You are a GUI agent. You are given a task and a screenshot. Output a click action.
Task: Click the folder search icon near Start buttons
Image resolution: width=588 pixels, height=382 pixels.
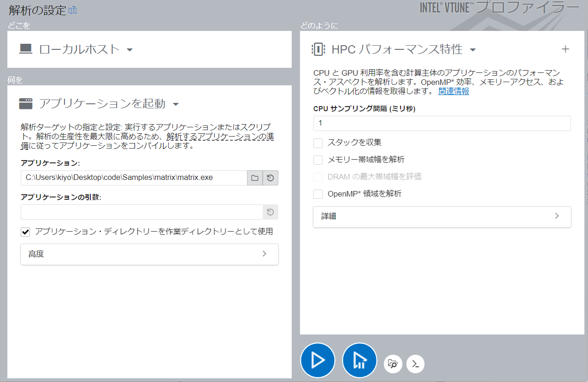pos(393,364)
